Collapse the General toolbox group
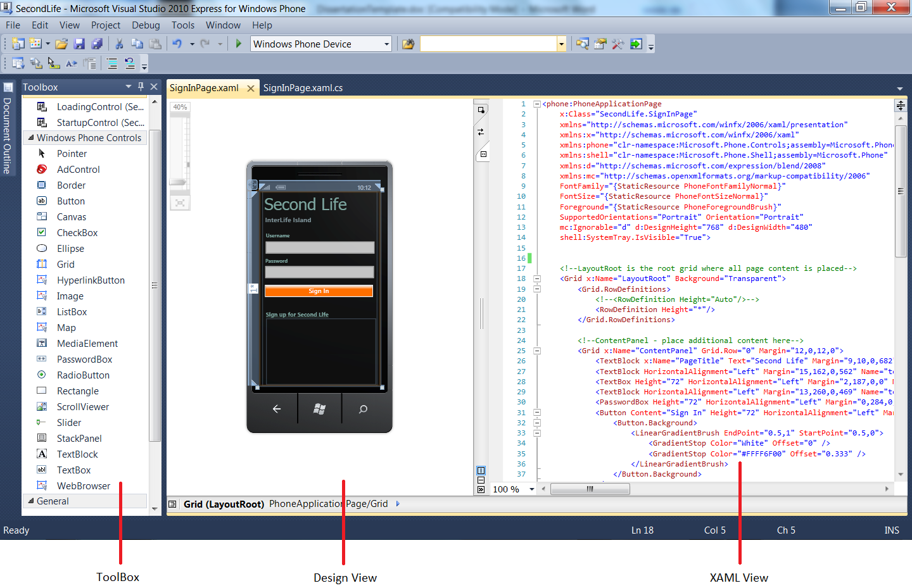The image size is (912, 588). (x=30, y=501)
